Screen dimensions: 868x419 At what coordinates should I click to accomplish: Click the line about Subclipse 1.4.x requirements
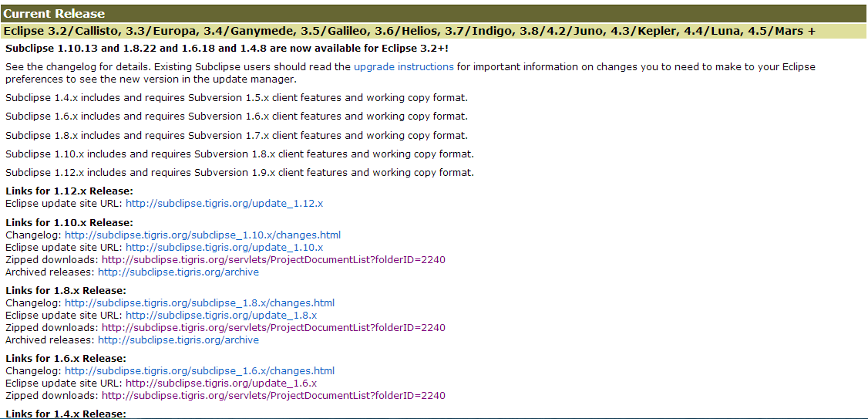click(237, 98)
